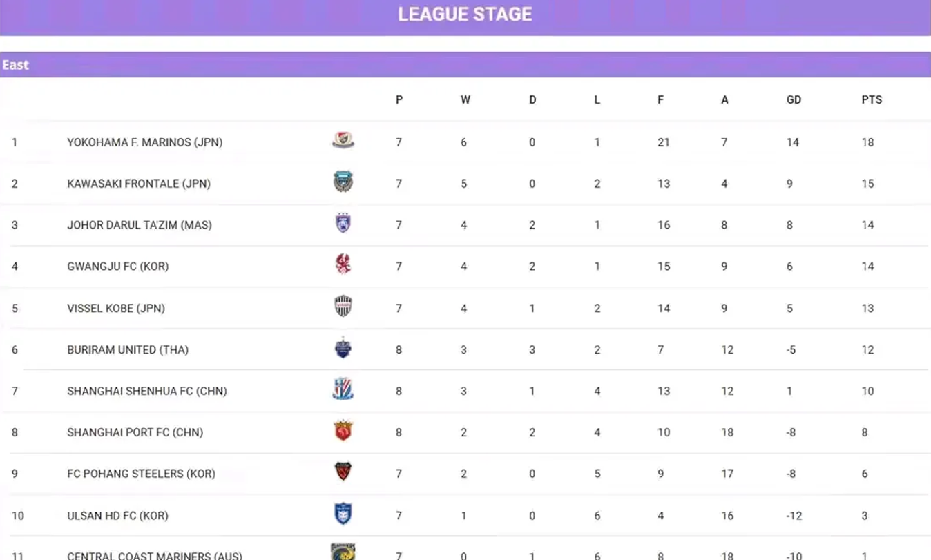Select the League Stage header tab
This screenshot has height=560, width=931.
pos(465,15)
